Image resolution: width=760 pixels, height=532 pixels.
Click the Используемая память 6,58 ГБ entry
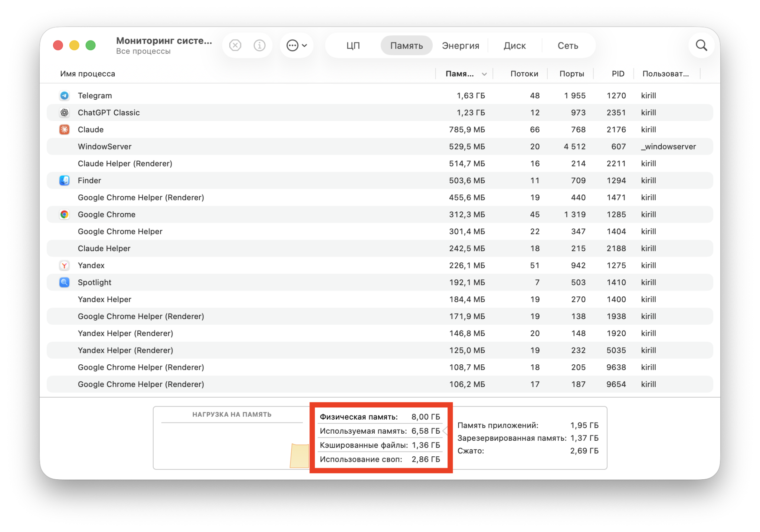[x=380, y=431]
